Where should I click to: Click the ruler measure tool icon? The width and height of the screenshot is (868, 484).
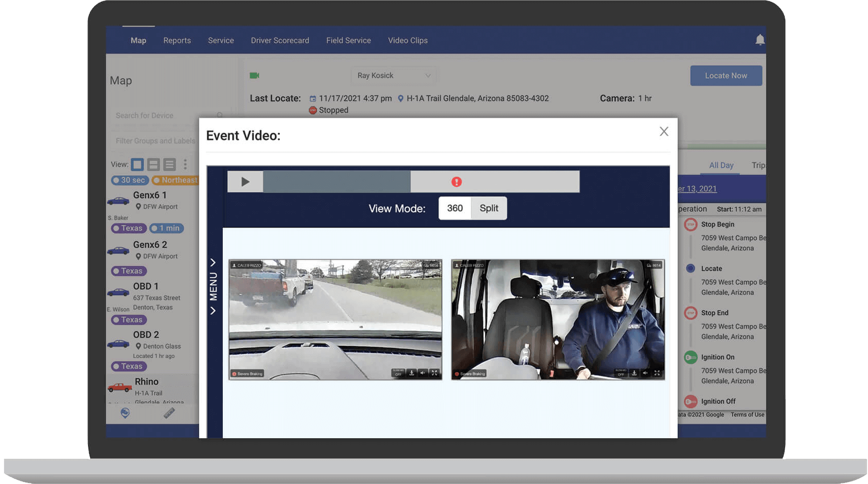click(x=169, y=413)
